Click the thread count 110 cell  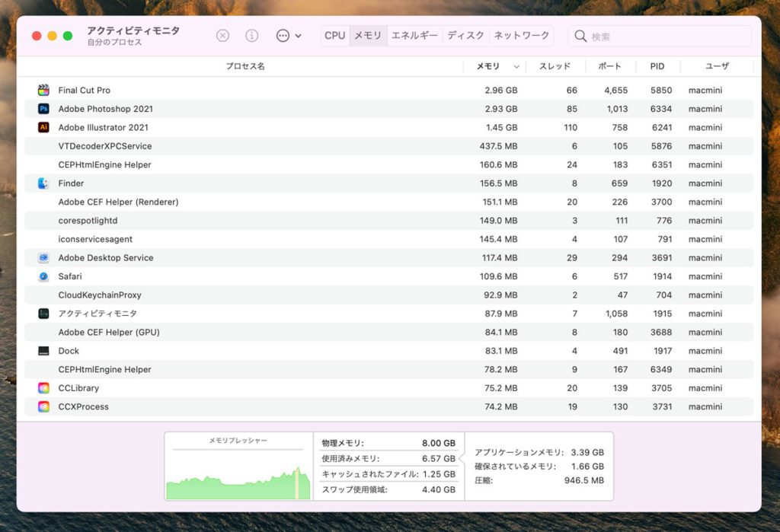tap(571, 127)
